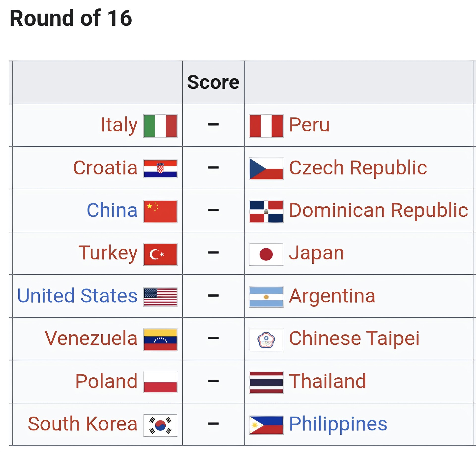Click the Japan flag icon

click(266, 254)
